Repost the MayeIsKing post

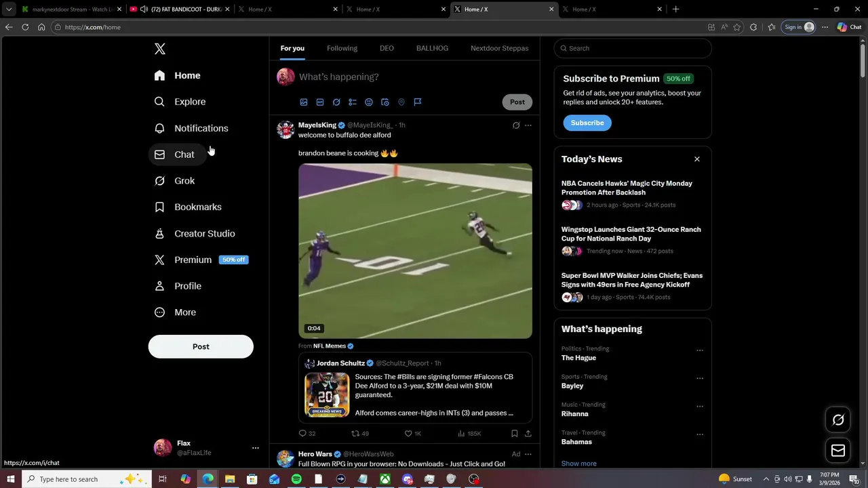pyautogui.click(x=360, y=434)
